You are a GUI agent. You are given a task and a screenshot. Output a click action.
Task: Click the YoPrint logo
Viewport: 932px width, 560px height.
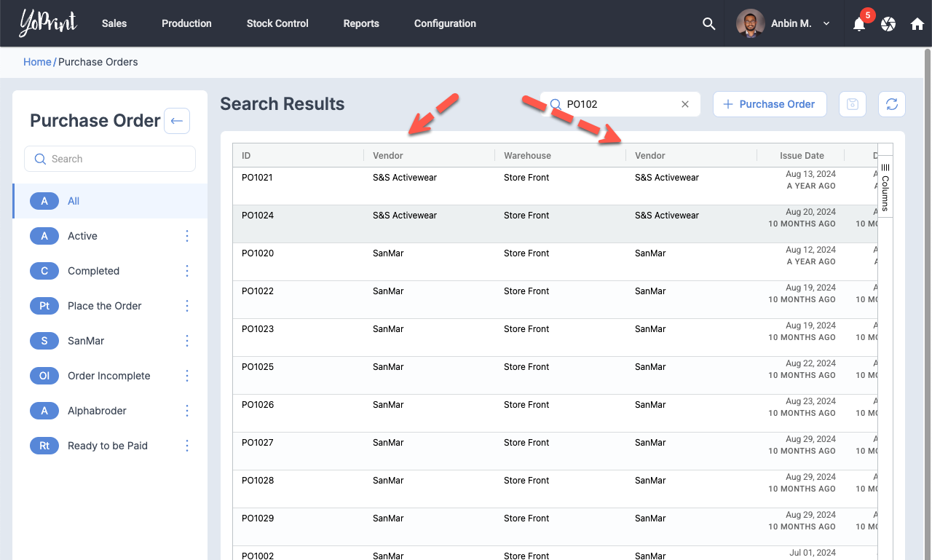click(x=48, y=23)
